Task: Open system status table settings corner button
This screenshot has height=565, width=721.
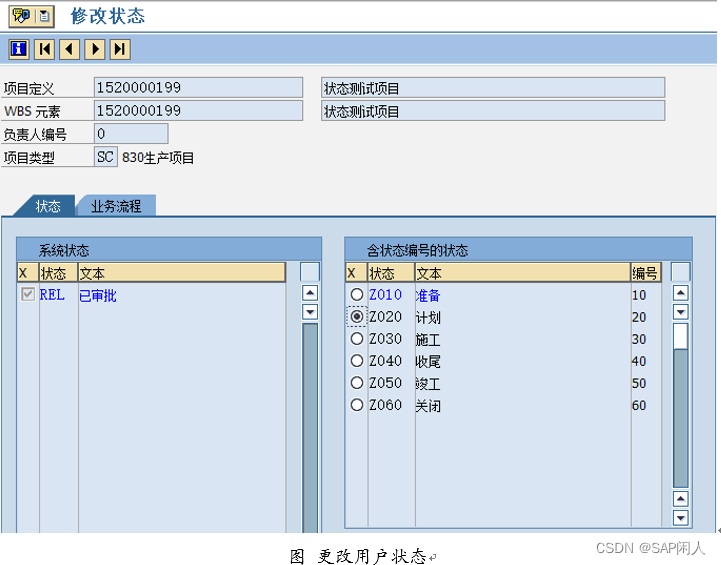Action: (310, 272)
